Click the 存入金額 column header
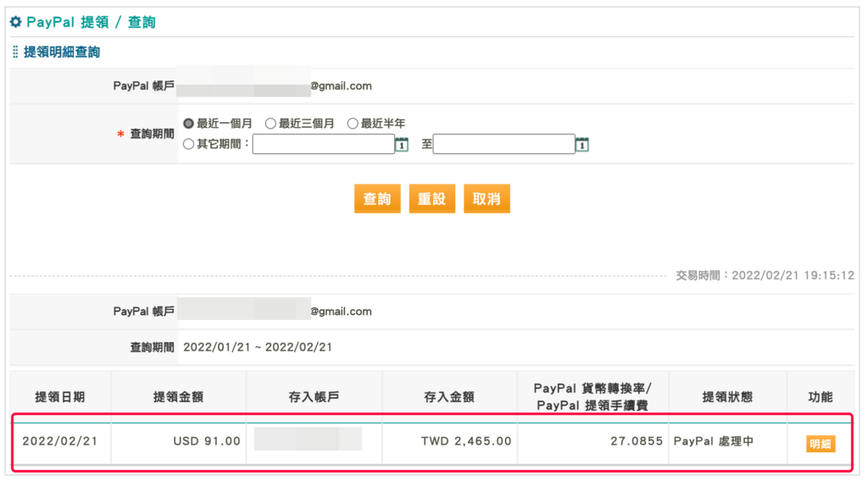Screen dimensions: 868x481 pos(449,397)
